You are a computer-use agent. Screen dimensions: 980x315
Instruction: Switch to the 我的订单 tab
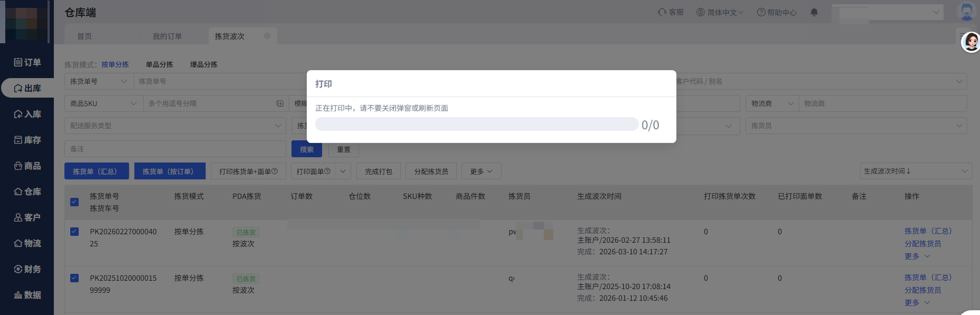coord(167,36)
